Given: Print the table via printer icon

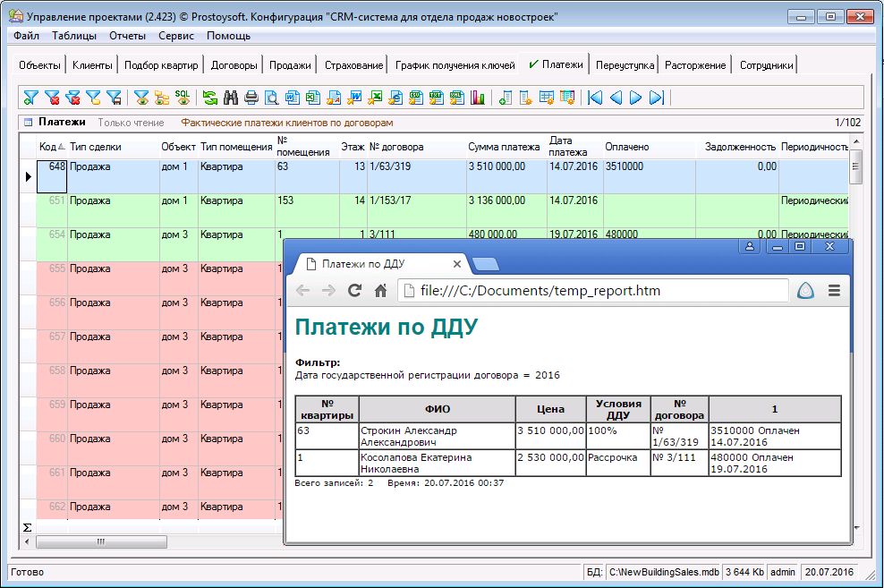Looking at the screenshot, I should (251, 98).
